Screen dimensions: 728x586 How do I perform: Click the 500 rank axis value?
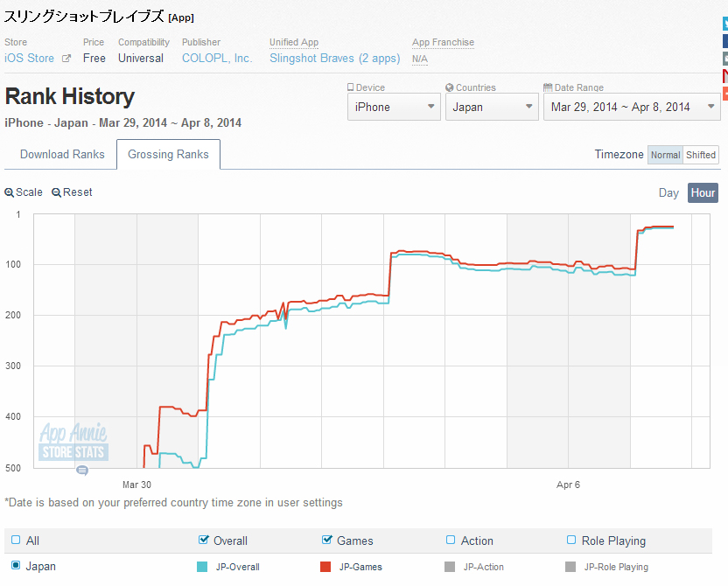(x=13, y=468)
